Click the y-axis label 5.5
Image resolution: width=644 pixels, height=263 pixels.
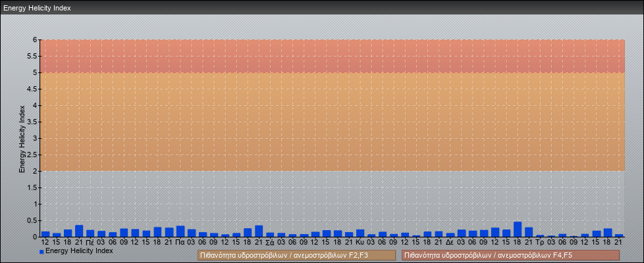tap(32, 56)
